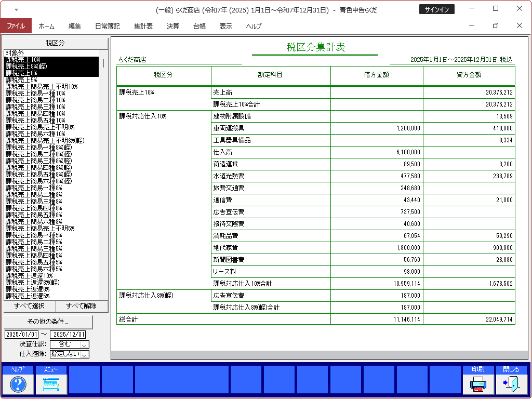Click the すべて選択 button

[x=29, y=305]
